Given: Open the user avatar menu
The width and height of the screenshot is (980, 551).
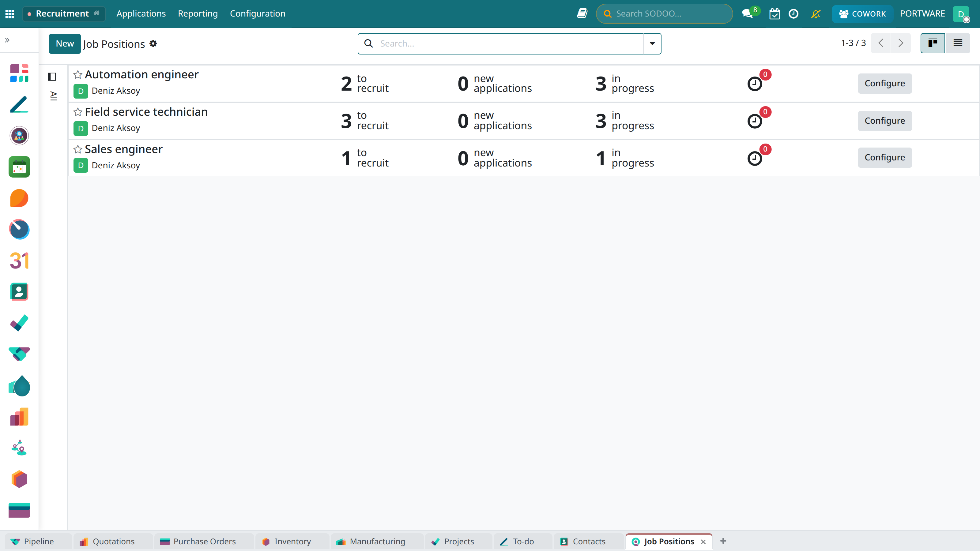Looking at the screenshot, I should 961,14.
